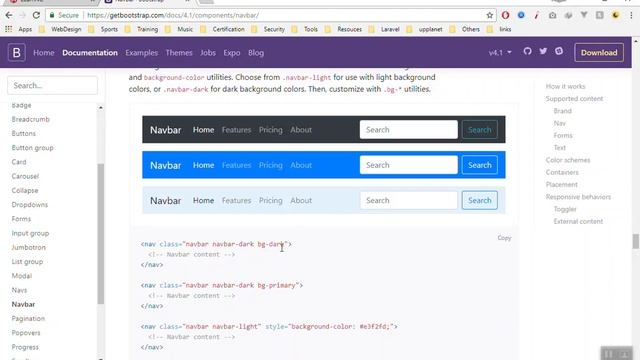Open Navs in sidebar

point(19,290)
